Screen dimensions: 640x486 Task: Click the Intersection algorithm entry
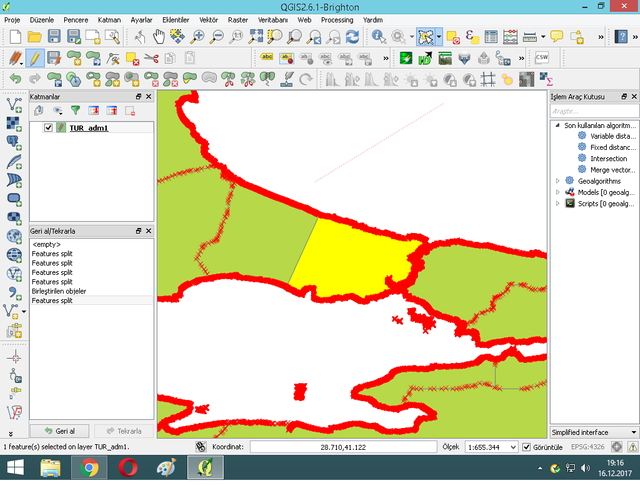pos(608,158)
